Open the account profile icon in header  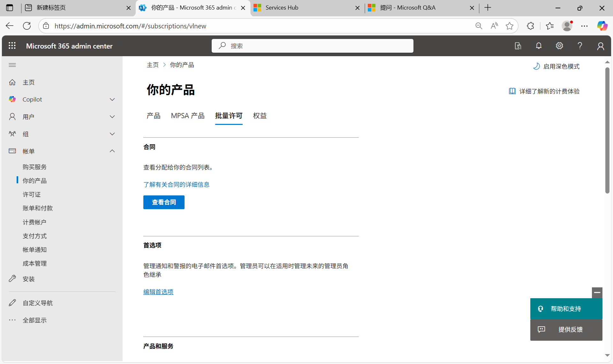coord(601,46)
